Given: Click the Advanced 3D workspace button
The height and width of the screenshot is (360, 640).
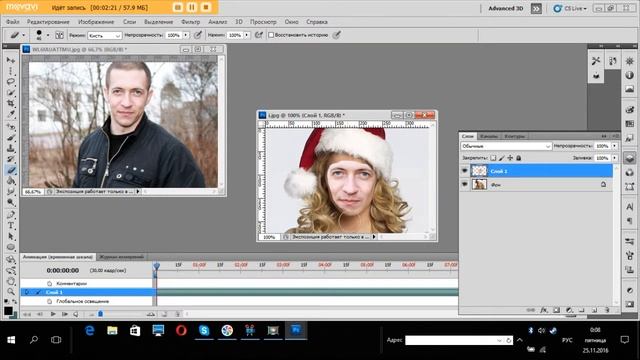Looking at the screenshot, I should pyautogui.click(x=506, y=9).
